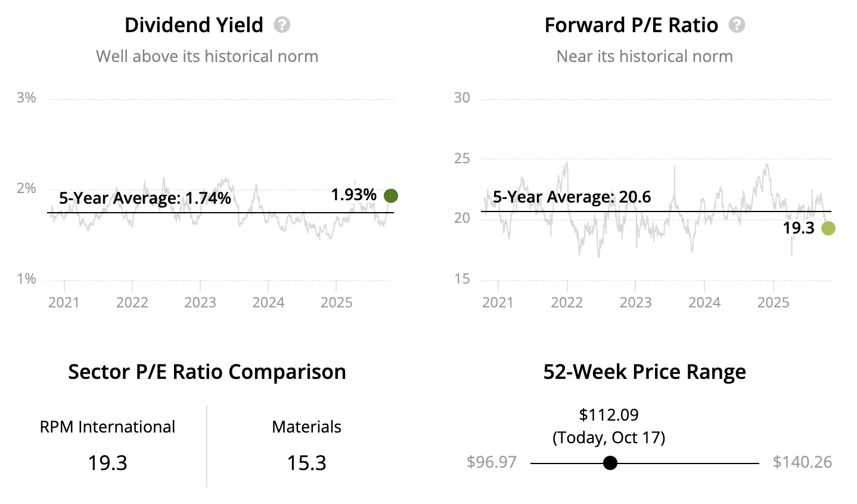Click the light green 19.3 P/E marker dot
The height and width of the screenshot is (504, 857).
pyautogui.click(x=828, y=228)
